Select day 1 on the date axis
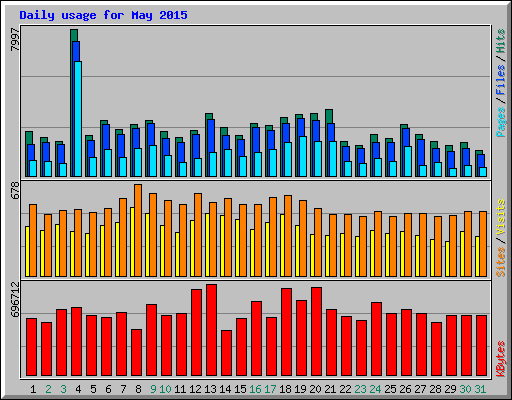 33,389
